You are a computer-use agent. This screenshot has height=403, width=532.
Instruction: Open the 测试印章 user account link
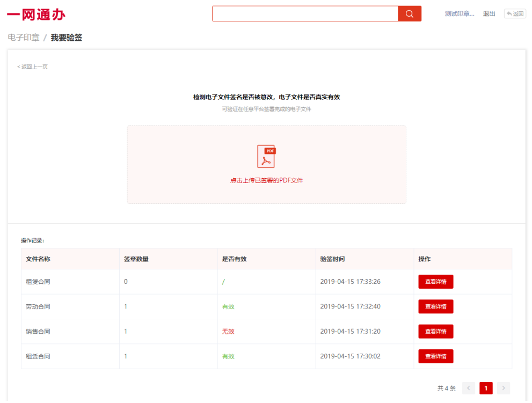[460, 14]
